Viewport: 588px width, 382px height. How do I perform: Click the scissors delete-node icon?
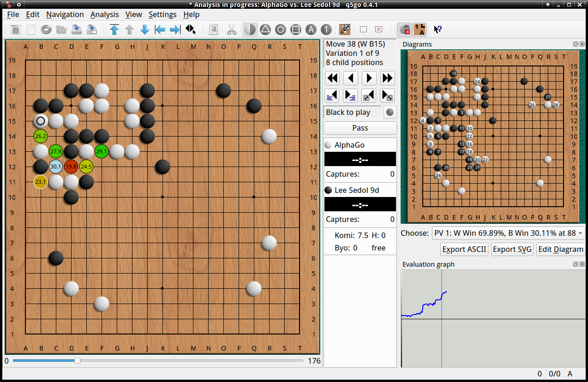232,30
